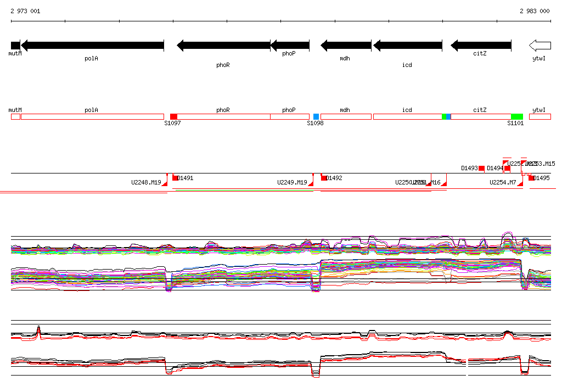Image resolution: width=562 pixels, height=392 pixels.
Task: Click the icd label under the black arrow
Action: [x=407, y=65]
